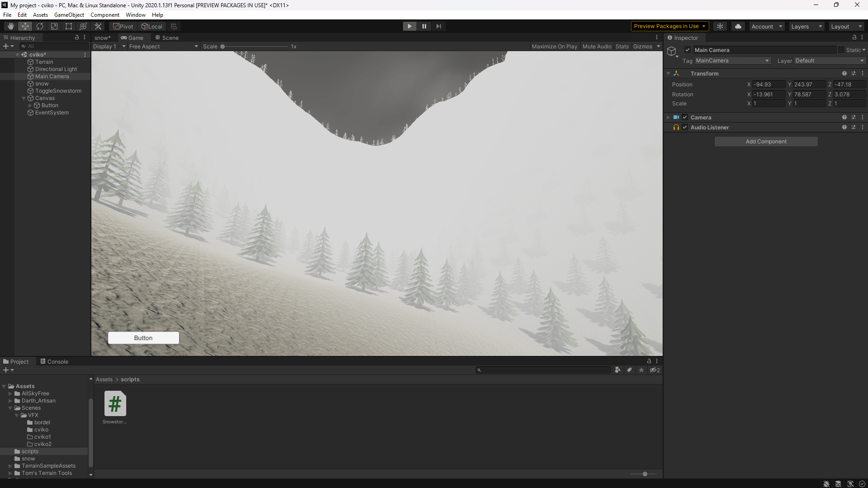Expand AllSkyFree folder

click(10, 393)
